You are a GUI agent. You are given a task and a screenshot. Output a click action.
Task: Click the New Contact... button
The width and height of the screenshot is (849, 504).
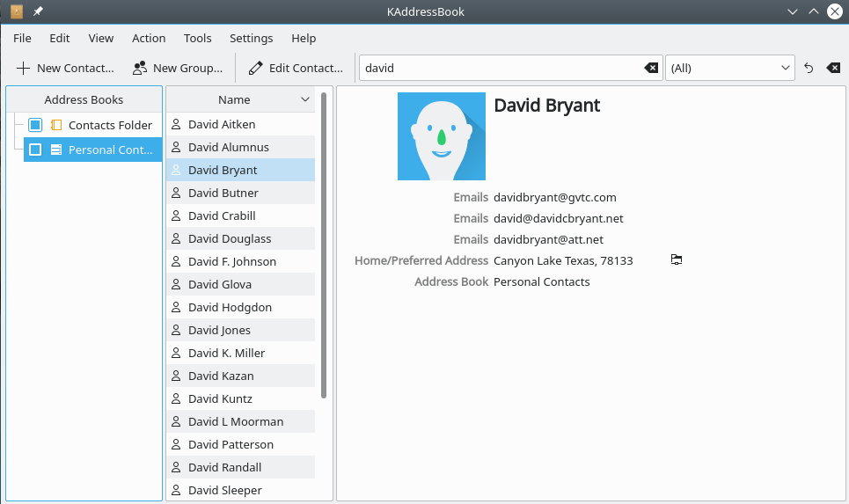click(x=65, y=69)
